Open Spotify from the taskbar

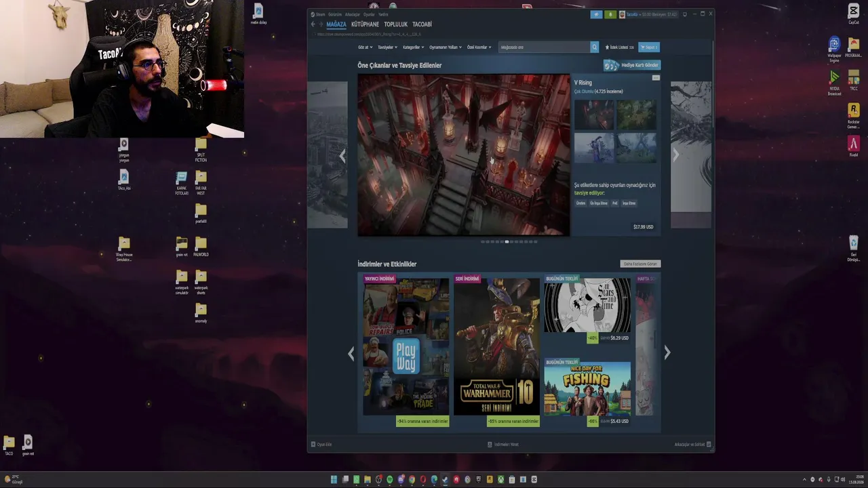coord(390,480)
